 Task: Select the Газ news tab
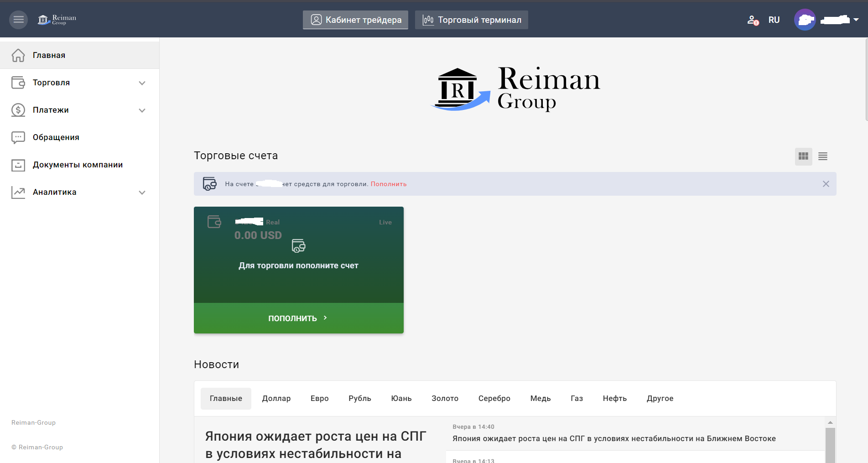[x=577, y=399]
